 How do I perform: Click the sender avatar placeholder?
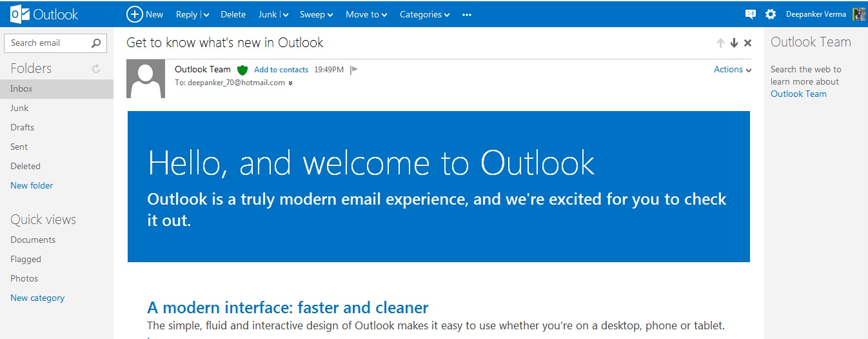(146, 79)
